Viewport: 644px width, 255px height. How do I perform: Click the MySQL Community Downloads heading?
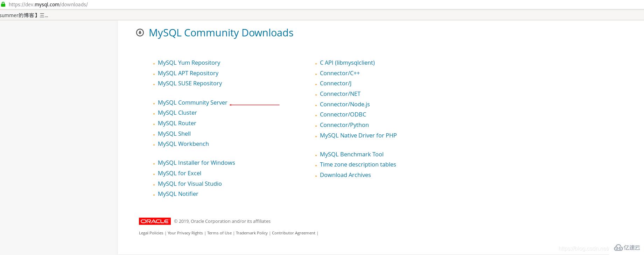click(x=221, y=33)
